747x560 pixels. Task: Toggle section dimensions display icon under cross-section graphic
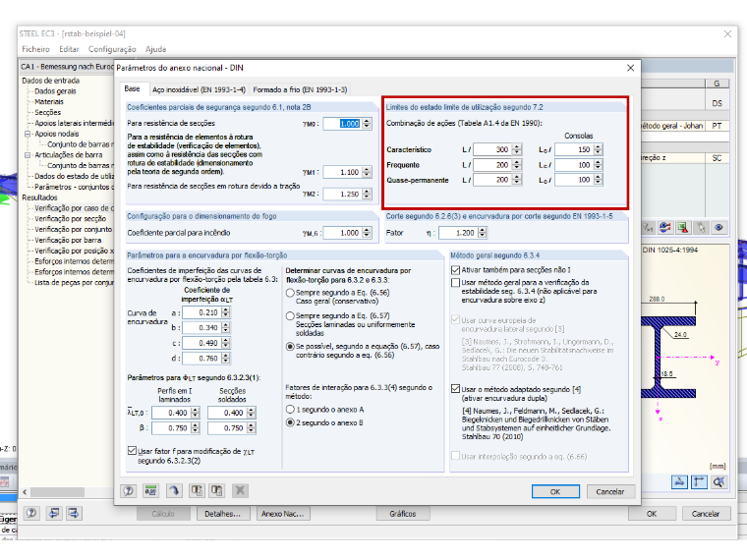(x=679, y=482)
